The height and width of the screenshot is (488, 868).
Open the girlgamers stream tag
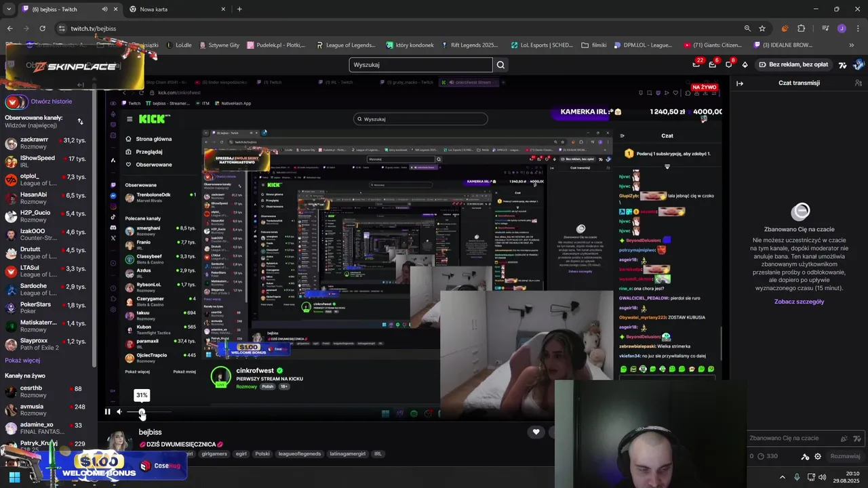click(214, 454)
